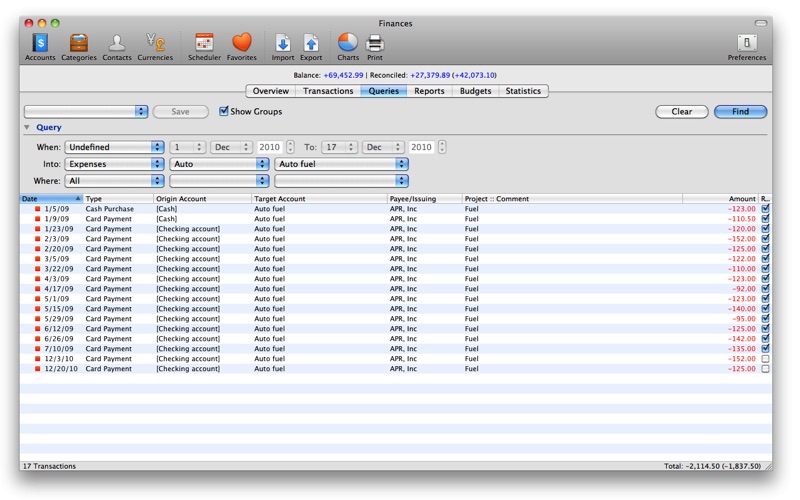Toggle the Show Groups checkbox
The height and width of the screenshot is (500, 800).
pos(223,111)
